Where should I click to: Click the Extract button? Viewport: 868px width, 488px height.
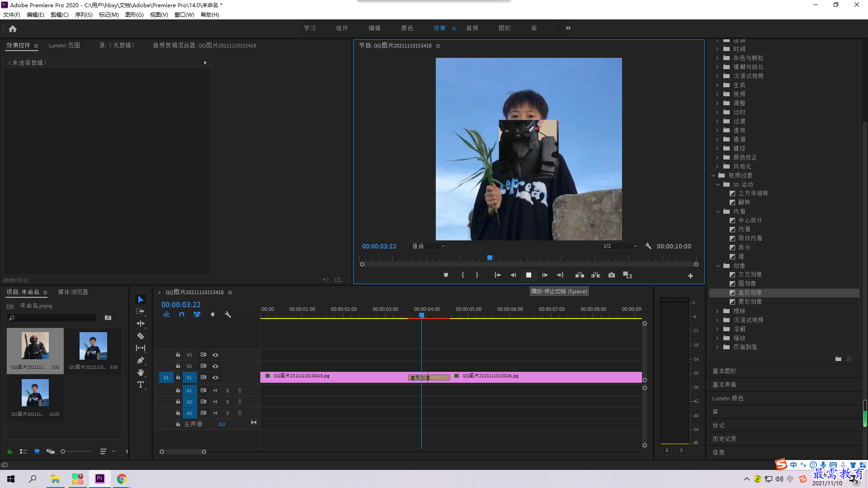point(595,275)
